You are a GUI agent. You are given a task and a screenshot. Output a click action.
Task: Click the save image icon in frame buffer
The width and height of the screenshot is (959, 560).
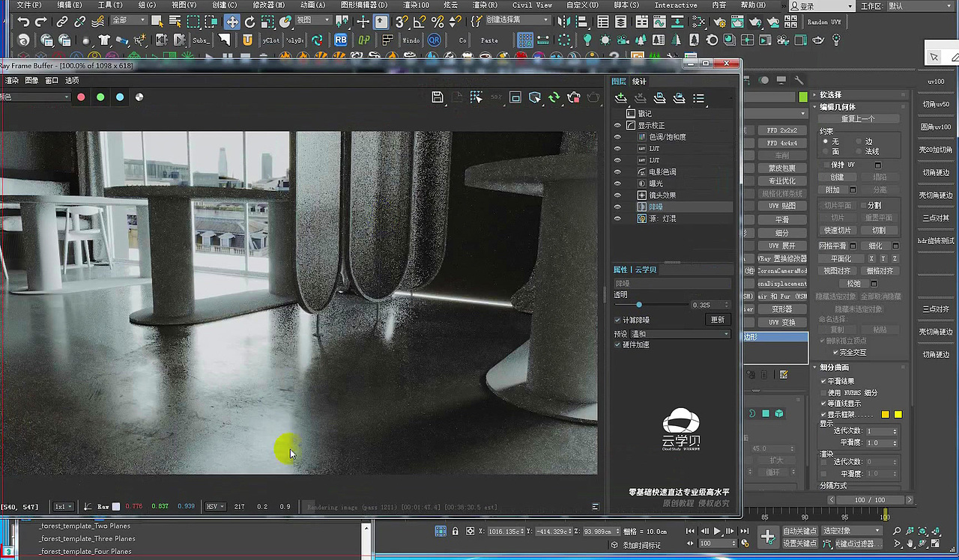click(438, 97)
